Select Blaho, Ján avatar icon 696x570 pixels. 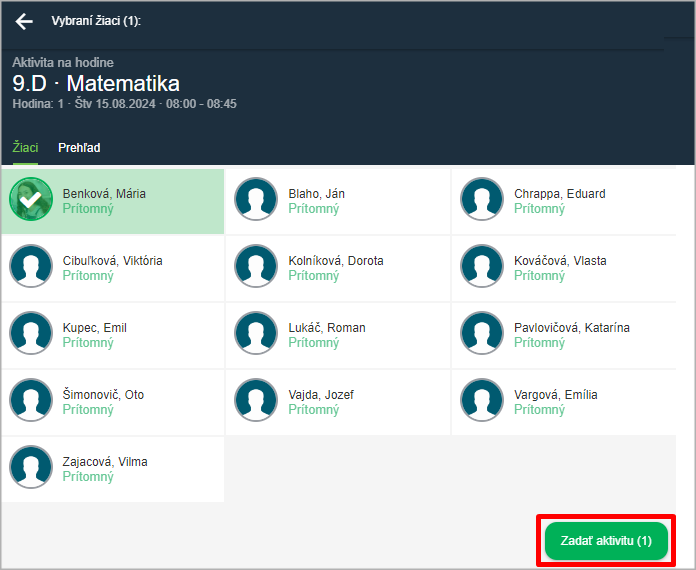click(x=256, y=199)
